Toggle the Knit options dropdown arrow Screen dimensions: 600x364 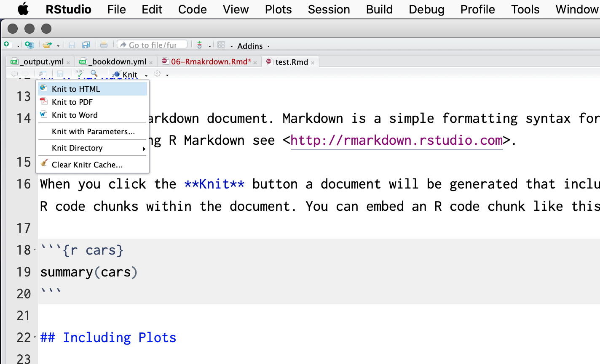pos(146,75)
